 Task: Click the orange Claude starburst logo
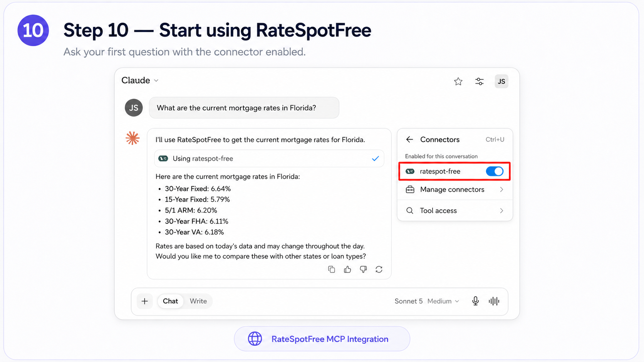pyautogui.click(x=132, y=138)
